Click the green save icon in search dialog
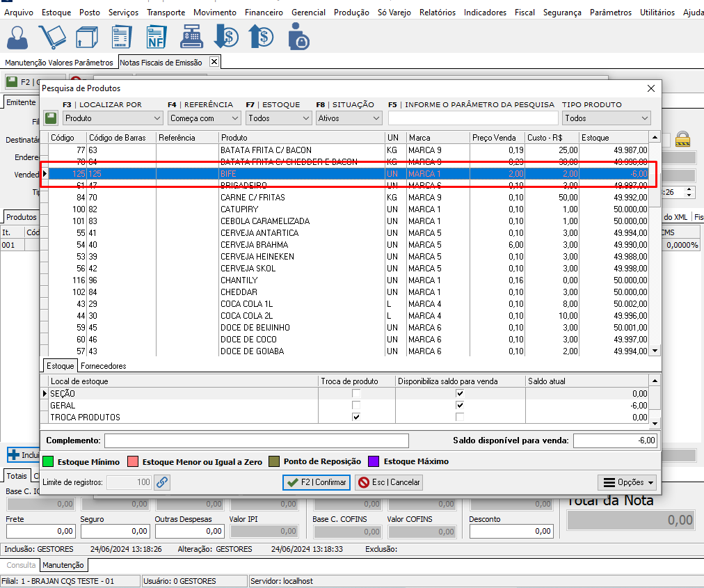Image resolution: width=704 pixels, height=588 pixels. point(51,118)
